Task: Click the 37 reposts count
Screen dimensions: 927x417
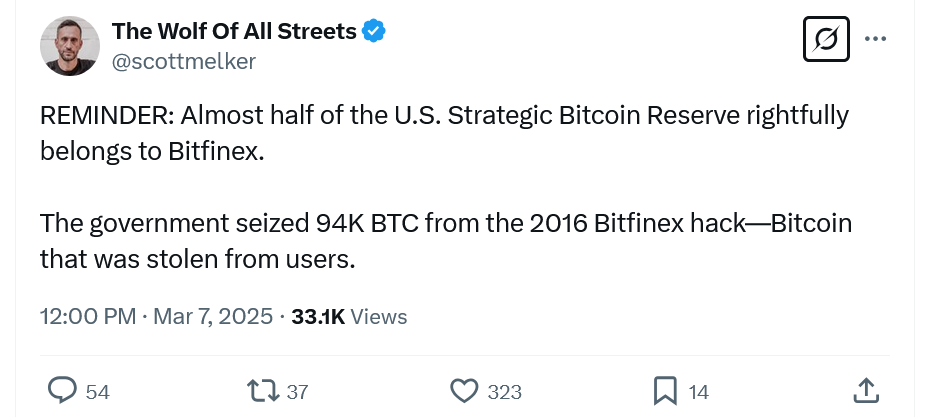Action: (297, 392)
